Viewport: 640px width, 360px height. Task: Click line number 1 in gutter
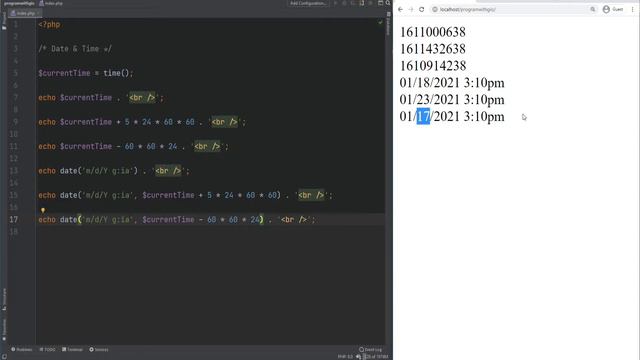(16, 24)
